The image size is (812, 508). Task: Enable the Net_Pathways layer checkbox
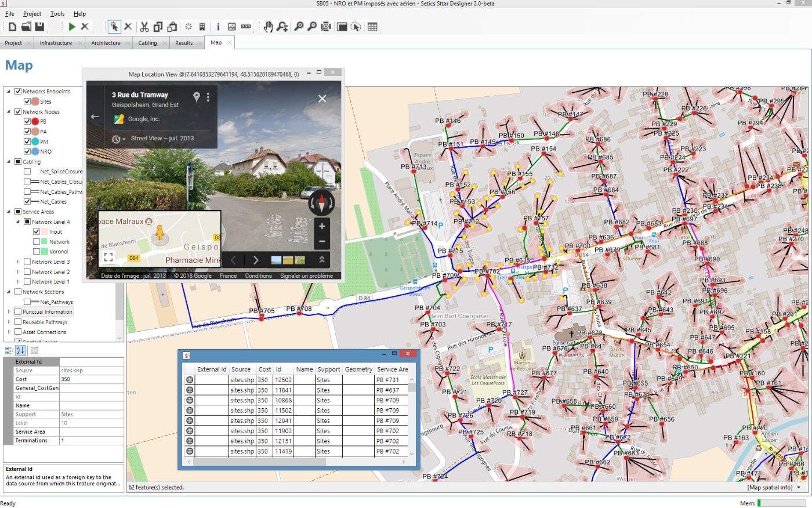click(x=27, y=302)
